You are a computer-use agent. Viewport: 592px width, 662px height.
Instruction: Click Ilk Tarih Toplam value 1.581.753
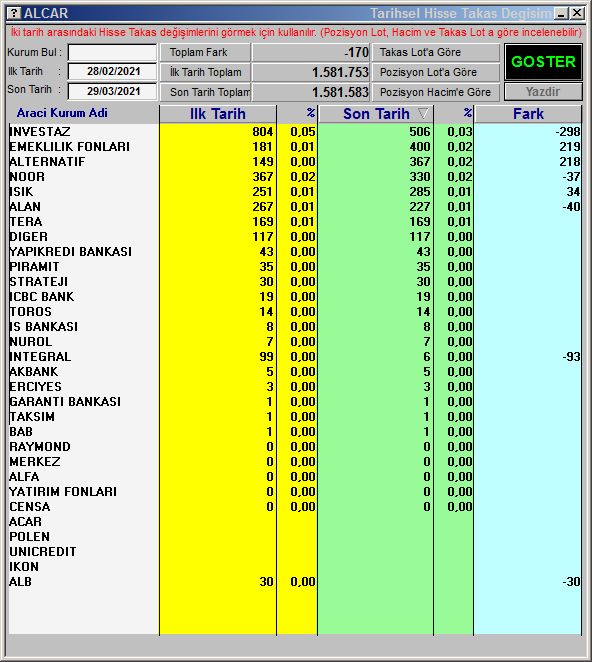coord(340,72)
